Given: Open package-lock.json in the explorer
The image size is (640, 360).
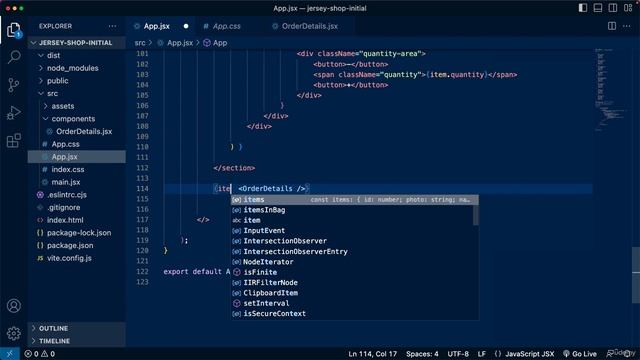Looking at the screenshot, I should [77, 232].
